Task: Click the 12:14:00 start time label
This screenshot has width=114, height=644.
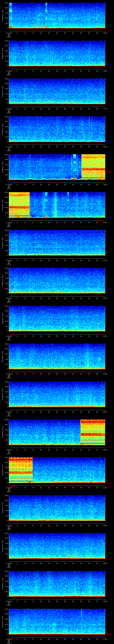Action: (x=9, y=33)
